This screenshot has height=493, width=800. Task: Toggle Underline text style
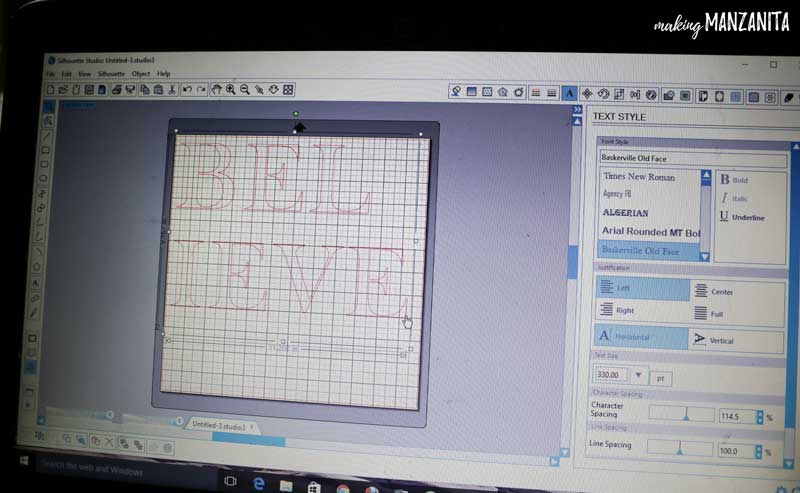click(742, 217)
